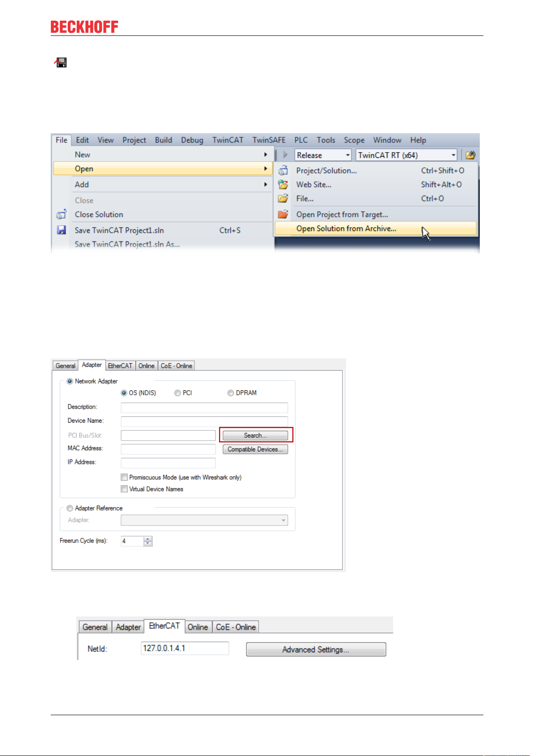This screenshot has height=756, width=535.
Task: Click the MAC Address input field
Action: pyautogui.click(x=168, y=449)
